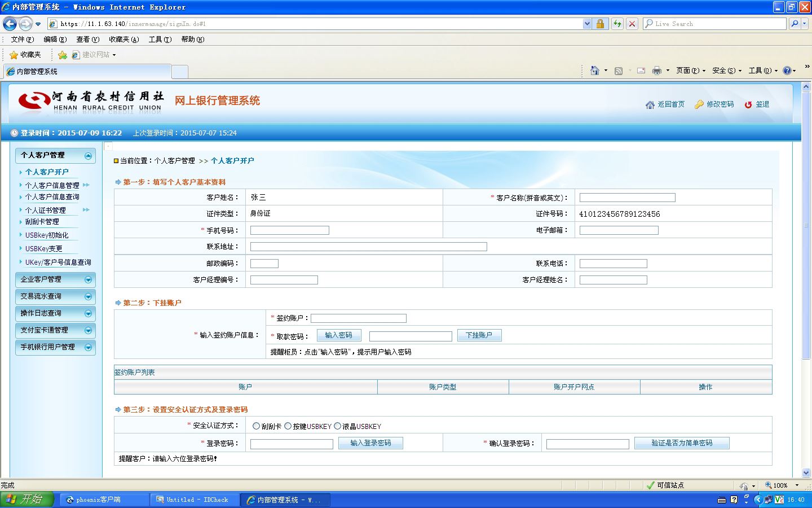Switch to phoenix客户端 taskbar window

point(104,500)
